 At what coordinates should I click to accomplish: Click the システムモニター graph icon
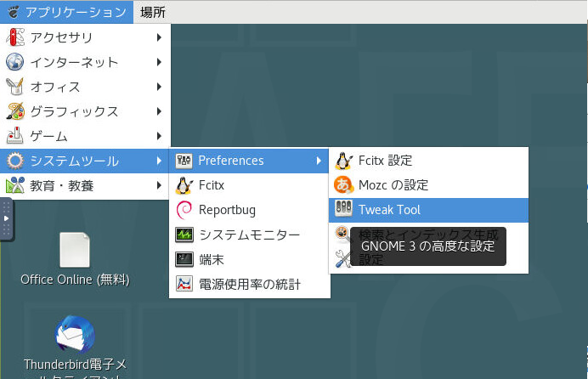click(x=184, y=235)
